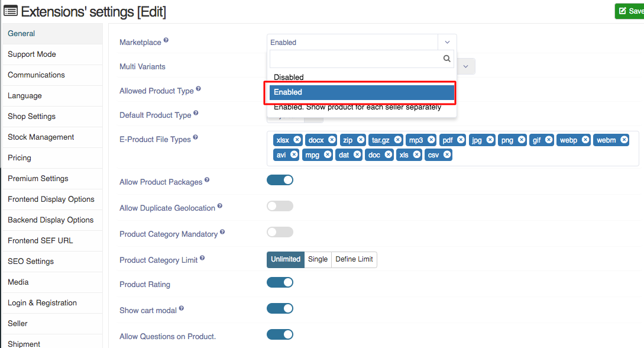This screenshot has width=644, height=348.
Task: Open the Shop Settings tab
Action: click(53, 116)
